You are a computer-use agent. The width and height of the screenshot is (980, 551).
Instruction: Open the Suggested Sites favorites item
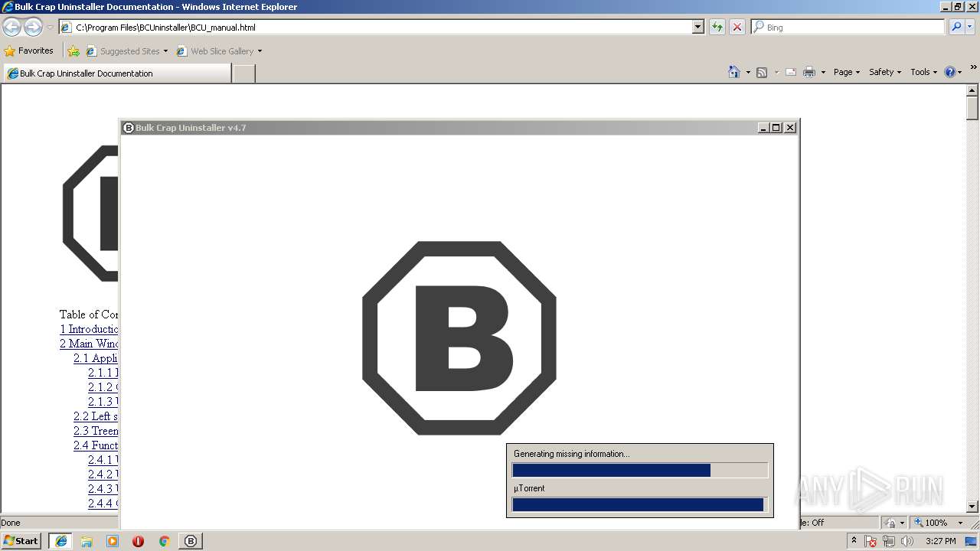126,51
